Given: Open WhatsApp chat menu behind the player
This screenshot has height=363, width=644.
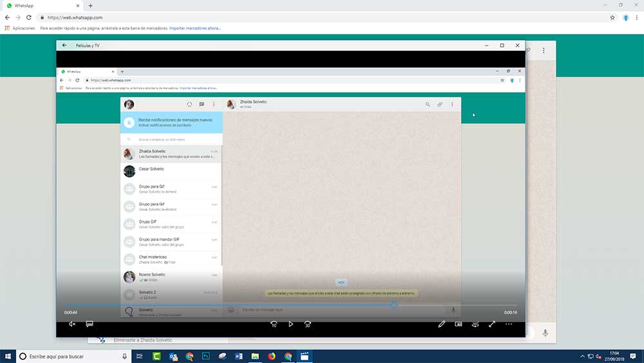Looking at the screenshot, I should coord(544,50).
